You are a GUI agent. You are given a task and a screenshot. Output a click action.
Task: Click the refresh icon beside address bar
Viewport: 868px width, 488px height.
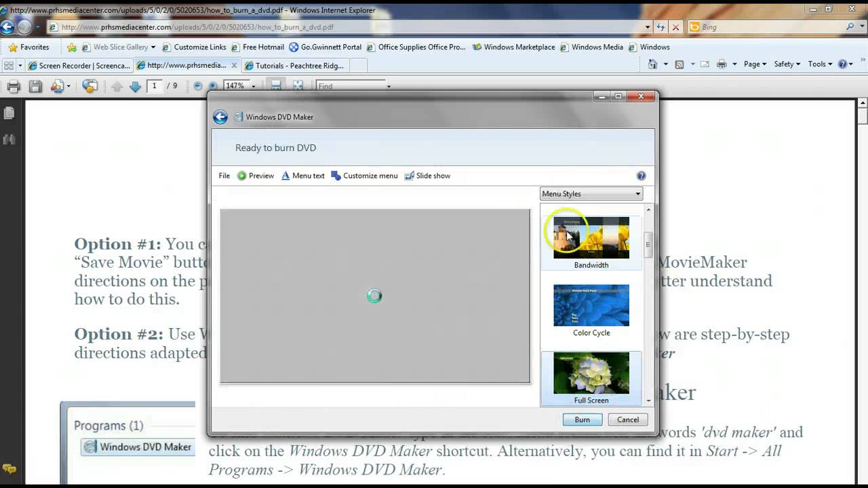pyautogui.click(x=660, y=27)
